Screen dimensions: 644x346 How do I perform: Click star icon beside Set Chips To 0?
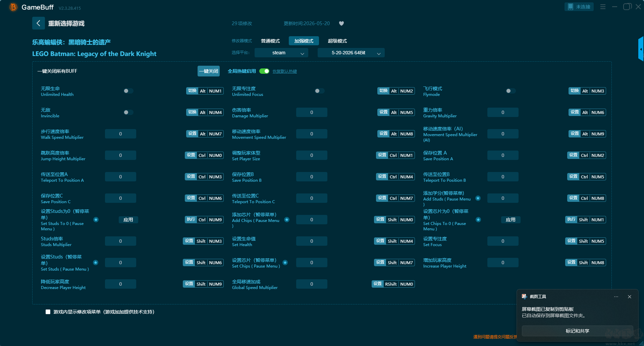pyautogui.click(x=478, y=220)
